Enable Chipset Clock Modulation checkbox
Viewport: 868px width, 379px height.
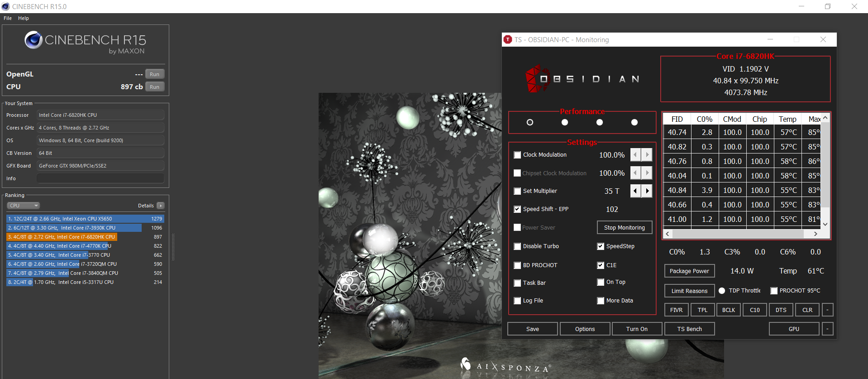[517, 173]
